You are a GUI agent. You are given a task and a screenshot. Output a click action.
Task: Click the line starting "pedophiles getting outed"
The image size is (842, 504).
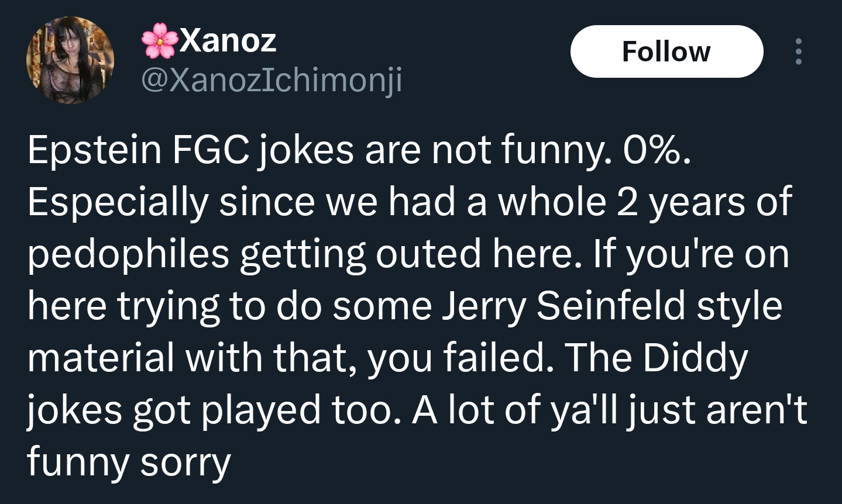[408, 254]
